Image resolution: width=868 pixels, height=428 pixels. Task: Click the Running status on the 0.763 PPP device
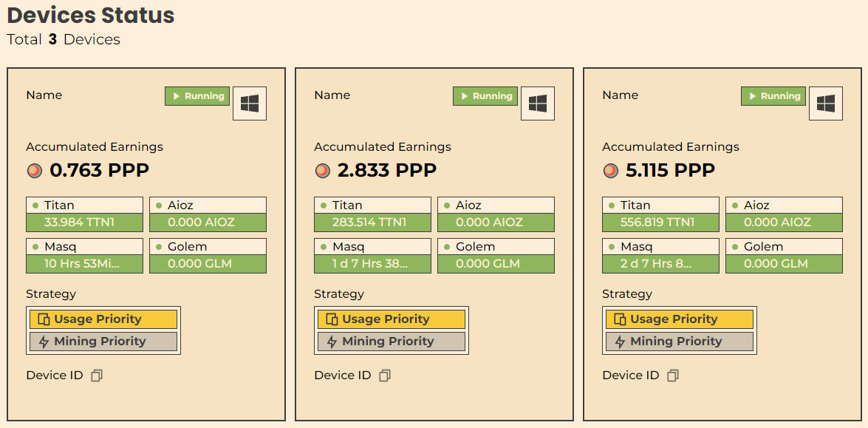coord(197,96)
